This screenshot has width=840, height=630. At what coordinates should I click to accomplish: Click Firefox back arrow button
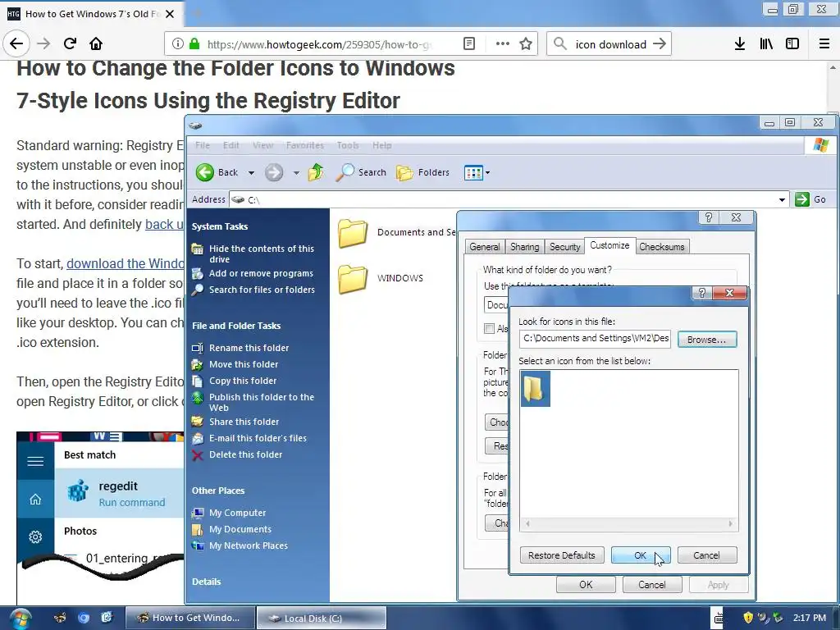coord(16,43)
